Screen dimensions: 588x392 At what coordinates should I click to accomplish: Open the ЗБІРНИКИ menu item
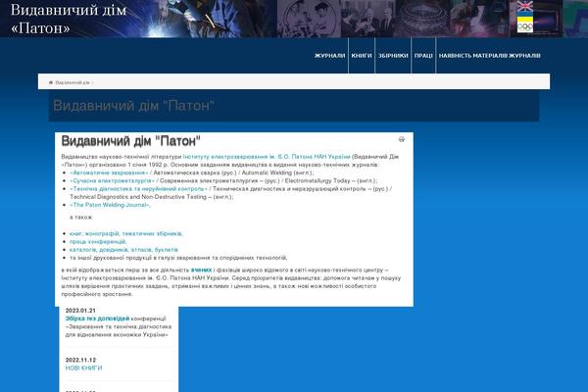pyautogui.click(x=393, y=56)
